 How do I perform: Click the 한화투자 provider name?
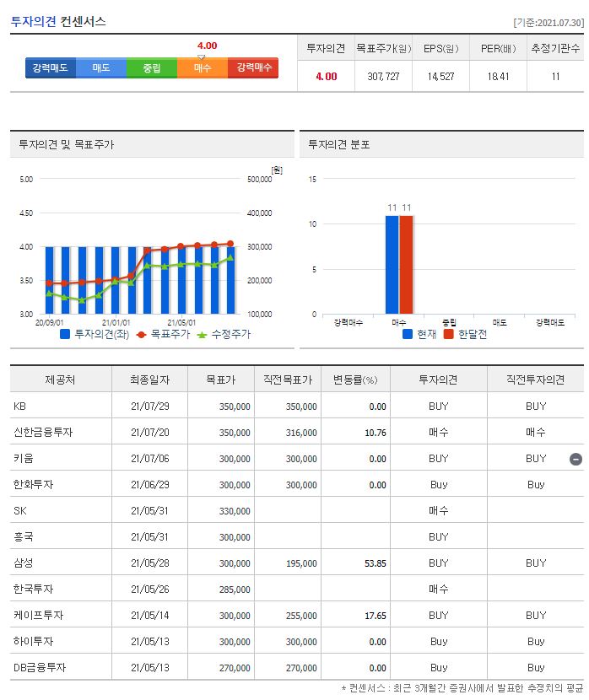click(33, 484)
